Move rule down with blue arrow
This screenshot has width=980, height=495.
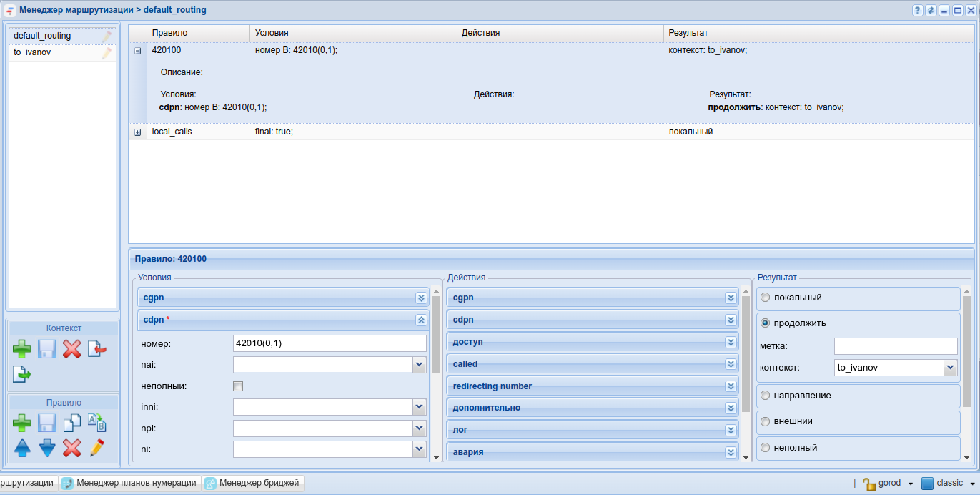click(47, 449)
